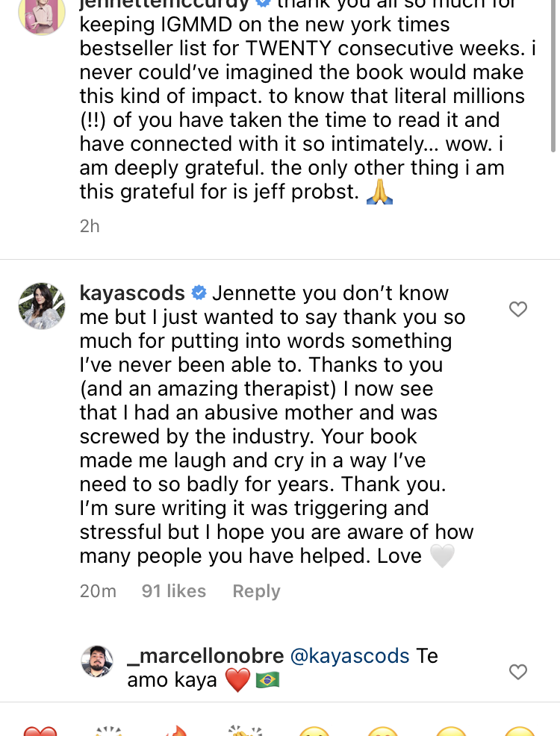Screen dimensions: 560x736
Task: Tap the @kayascods mention in the reply
Action: (x=349, y=656)
